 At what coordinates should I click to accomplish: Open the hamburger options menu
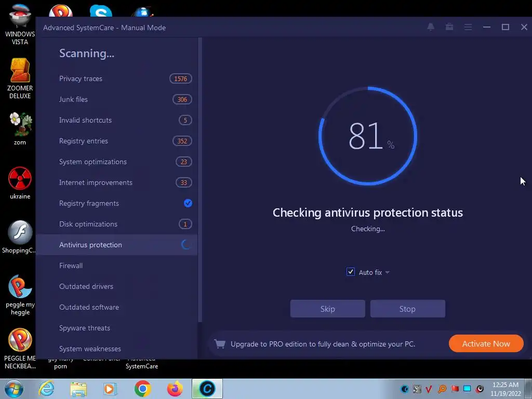468,27
